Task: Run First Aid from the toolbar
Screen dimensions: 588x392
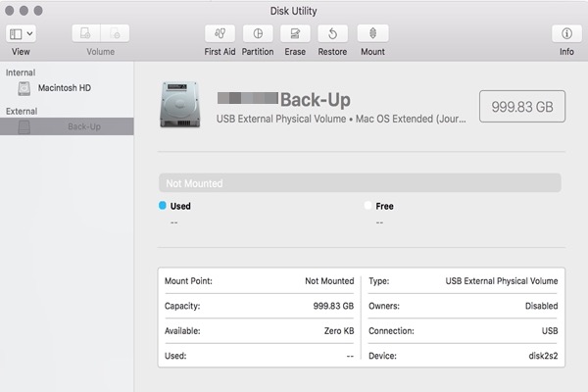Action: click(220, 33)
